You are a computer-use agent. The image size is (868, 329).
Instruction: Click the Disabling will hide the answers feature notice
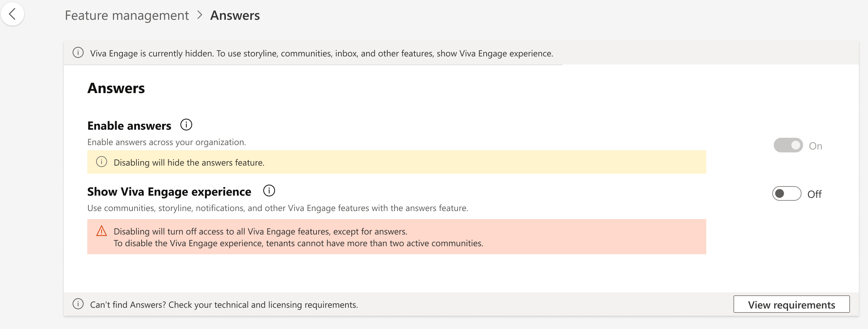[x=397, y=162]
